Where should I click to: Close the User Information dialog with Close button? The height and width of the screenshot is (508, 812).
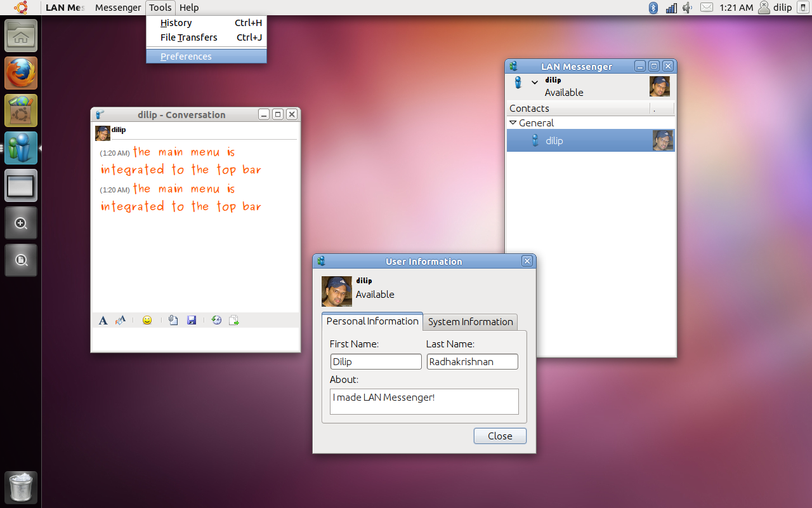point(500,436)
